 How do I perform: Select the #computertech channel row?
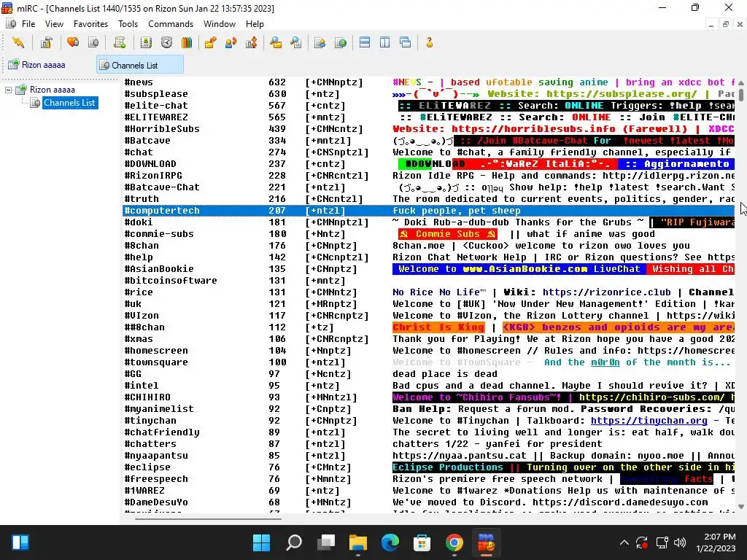428,211
